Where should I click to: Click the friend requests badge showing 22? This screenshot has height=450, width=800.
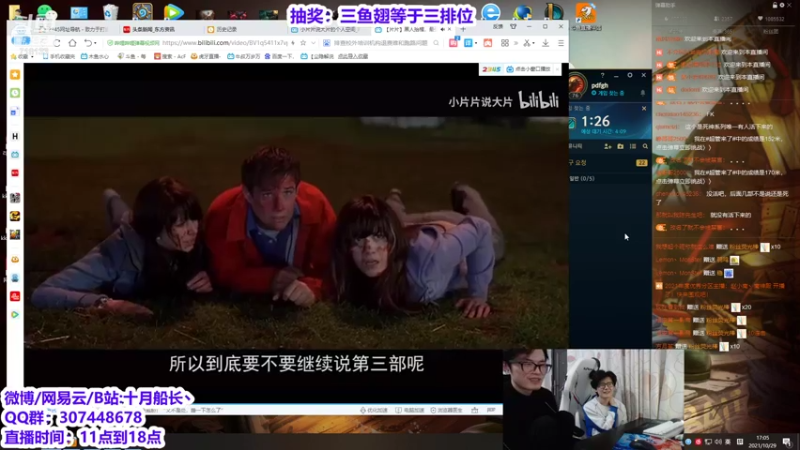(x=641, y=163)
